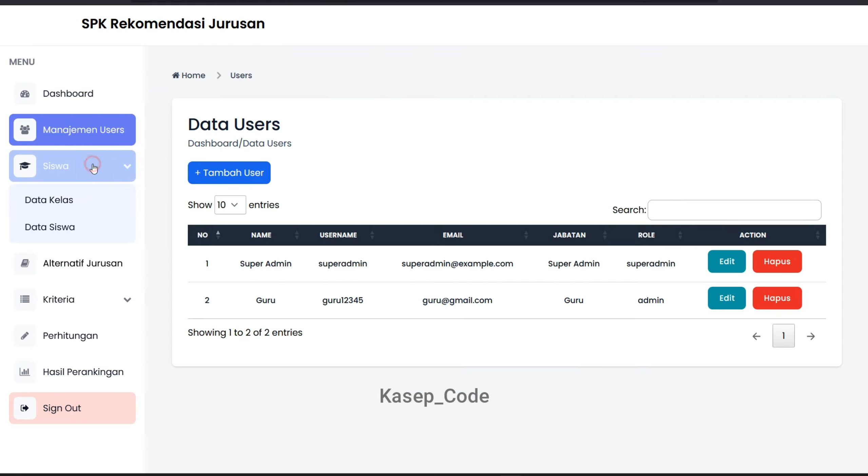Screen dimensions: 868x476
Task: Click the Home house icon in breadcrumb
Action: (x=176, y=75)
